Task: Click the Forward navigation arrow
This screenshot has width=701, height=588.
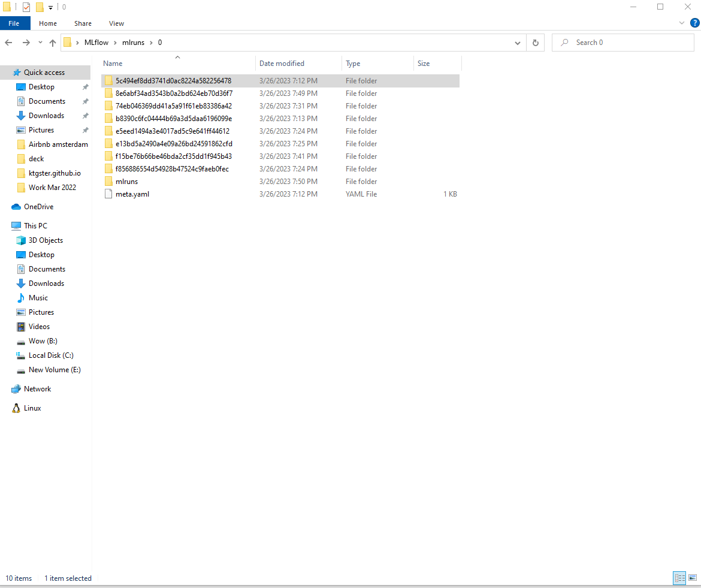Action: click(26, 43)
